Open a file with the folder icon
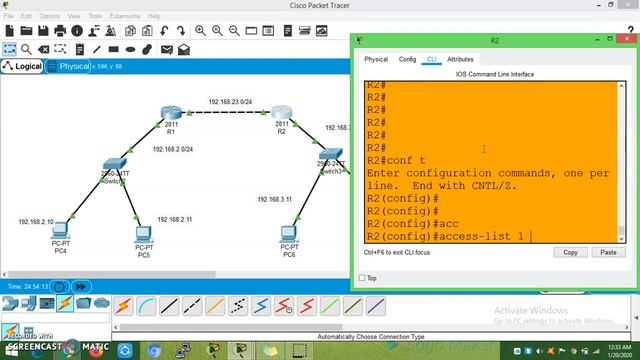This screenshot has height=360, width=640. [26, 31]
